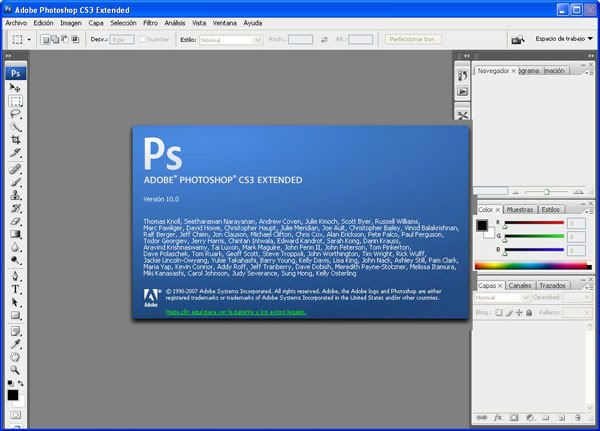Collapse the right panels to icons
This screenshot has width=600, height=431.
coord(590,56)
